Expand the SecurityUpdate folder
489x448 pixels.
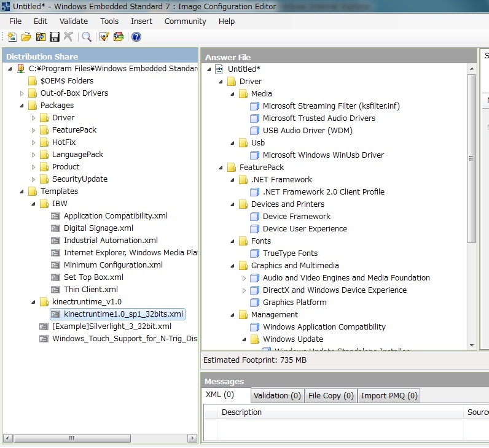click(x=33, y=179)
